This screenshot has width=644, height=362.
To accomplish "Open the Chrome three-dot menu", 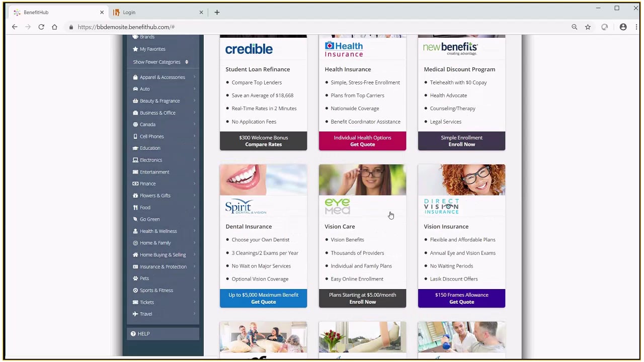I will (636, 27).
